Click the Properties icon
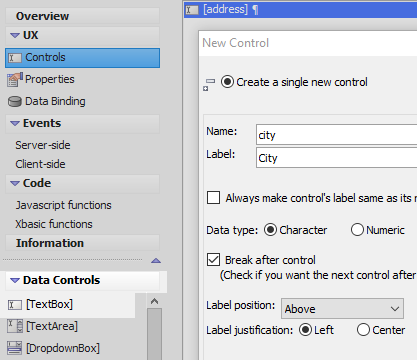Viewport: 417px width, 360px height. (x=15, y=79)
